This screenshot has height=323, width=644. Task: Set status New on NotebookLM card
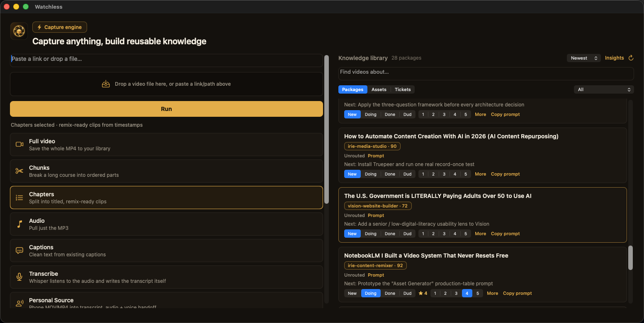pos(352,293)
